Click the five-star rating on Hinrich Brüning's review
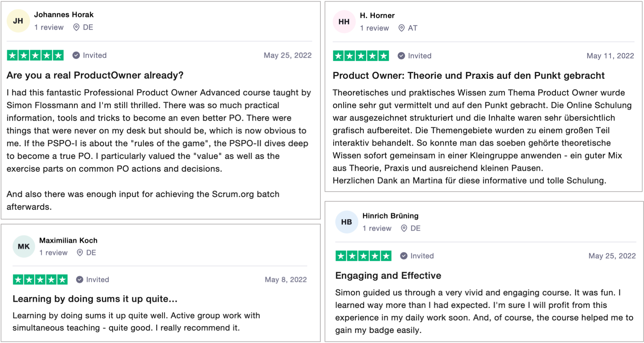This screenshot has height=343, width=644. tap(363, 256)
